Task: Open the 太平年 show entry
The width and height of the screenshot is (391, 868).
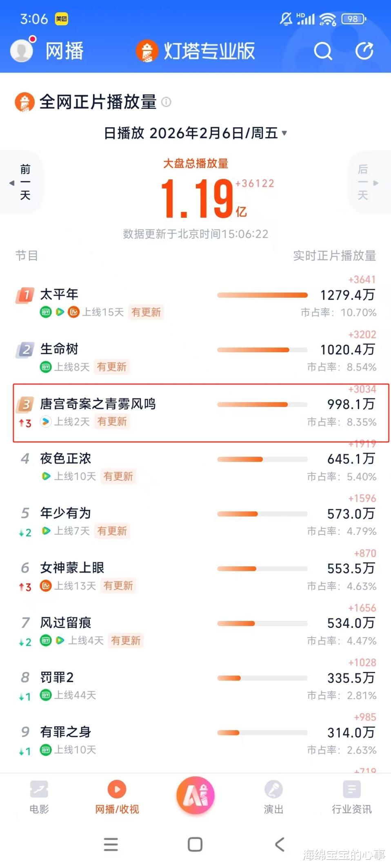Action: [60, 294]
